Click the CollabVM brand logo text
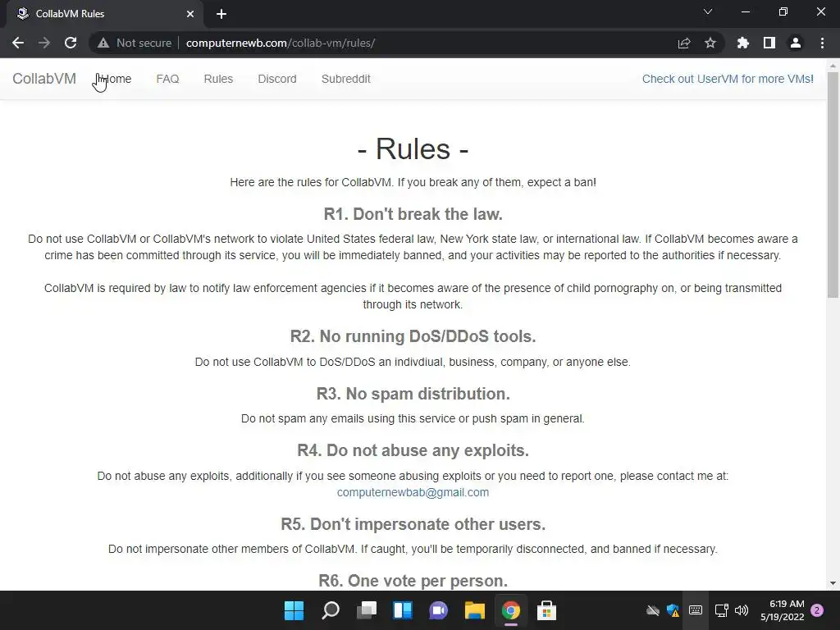This screenshot has height=630, width=840. 44,79
